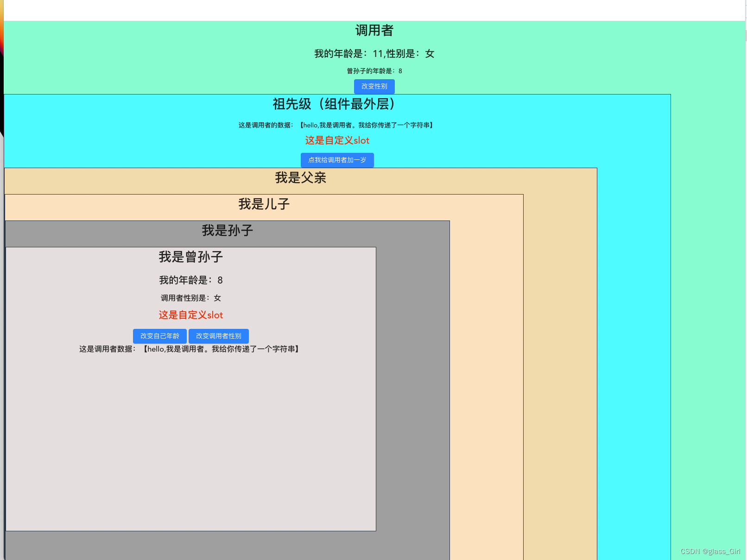Select the 调用者 heading text
Screen dimensions: 747x560
point(374,31)
